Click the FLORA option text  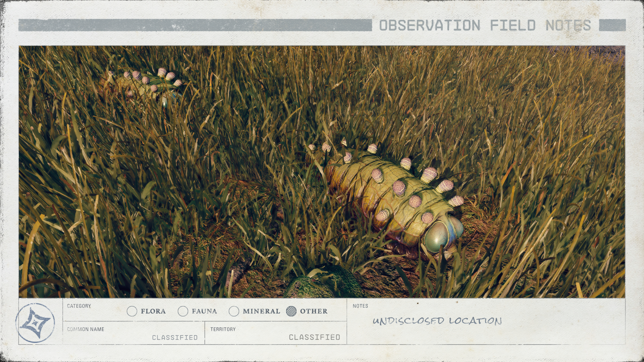click(x=153, y=311)
